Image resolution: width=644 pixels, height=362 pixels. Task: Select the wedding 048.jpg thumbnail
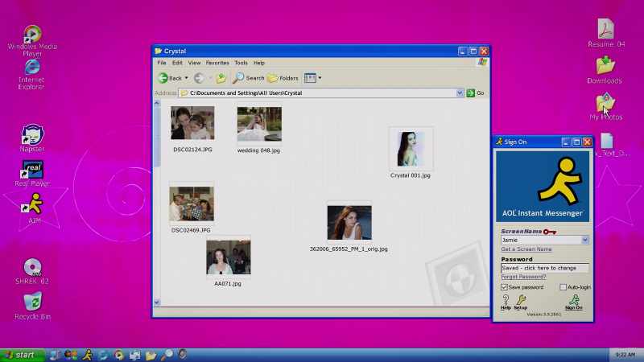click(x=259, y=124)
